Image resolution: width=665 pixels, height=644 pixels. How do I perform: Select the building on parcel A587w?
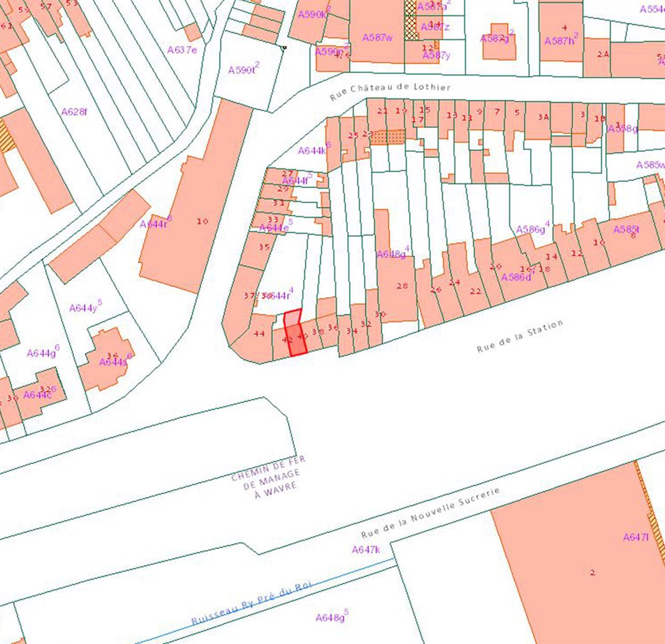[x=378, y=38]
